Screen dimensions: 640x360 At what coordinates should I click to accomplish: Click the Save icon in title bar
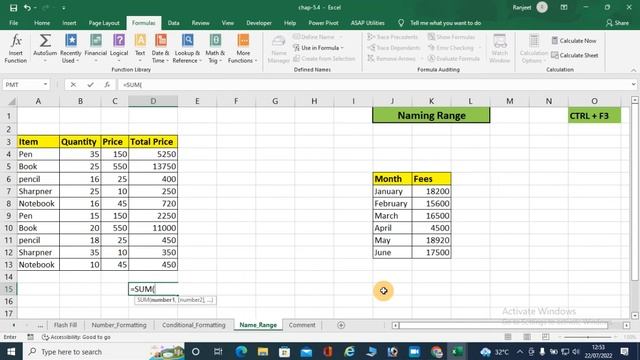(13, 7)
